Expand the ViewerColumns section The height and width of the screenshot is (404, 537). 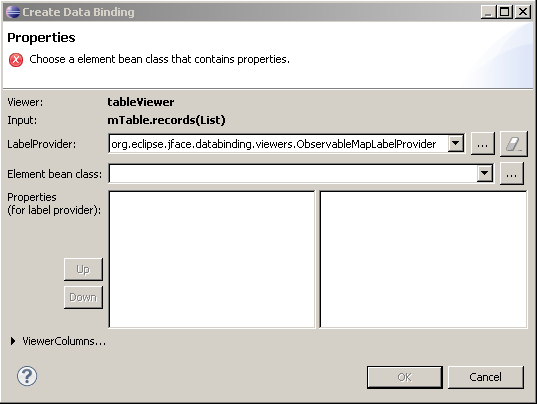click(x=13, y=341)
